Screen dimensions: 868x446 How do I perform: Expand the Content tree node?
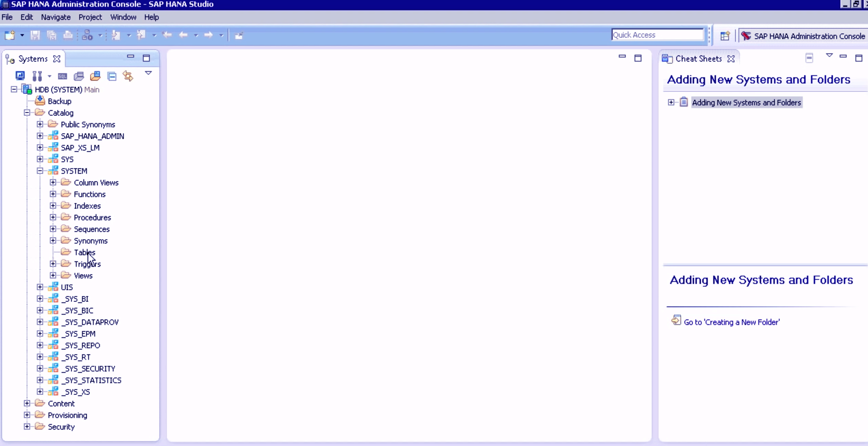tap(26, 403)
